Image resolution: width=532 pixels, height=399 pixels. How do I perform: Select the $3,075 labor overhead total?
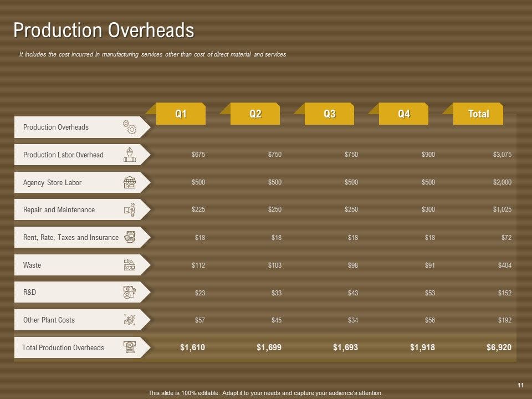coord(502,155)
